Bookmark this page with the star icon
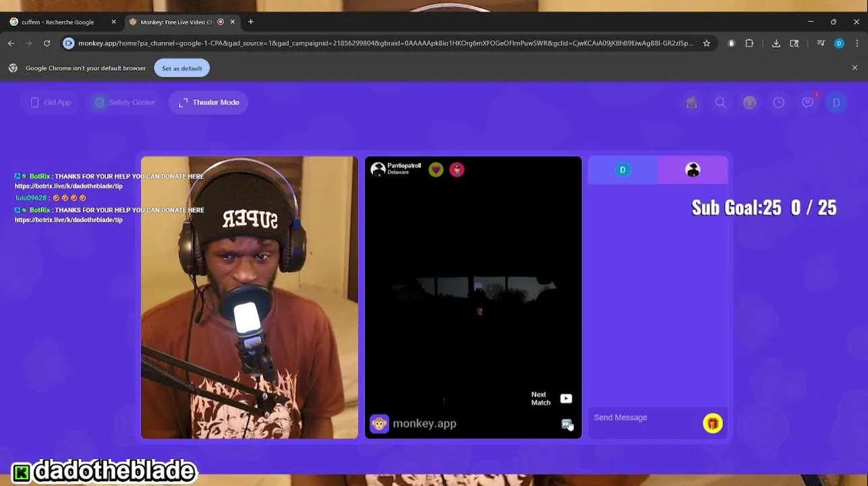868x486 pixels. coord(706,43)
